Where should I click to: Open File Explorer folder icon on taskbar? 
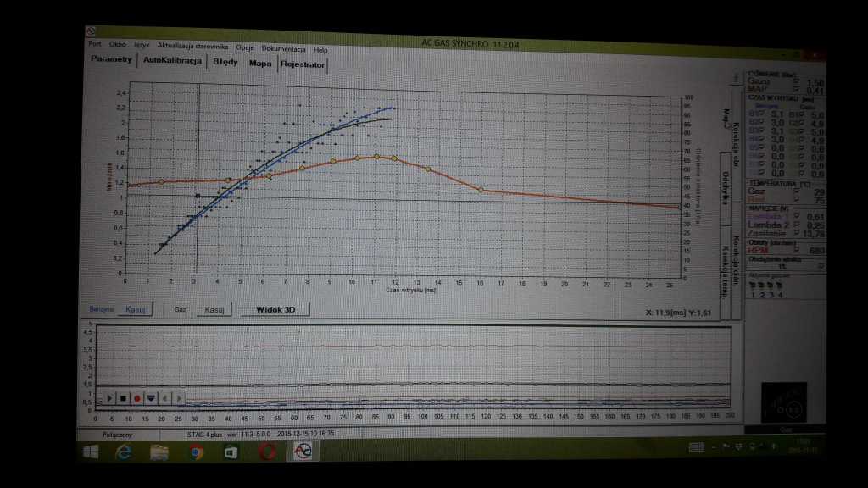coord(159,452)
